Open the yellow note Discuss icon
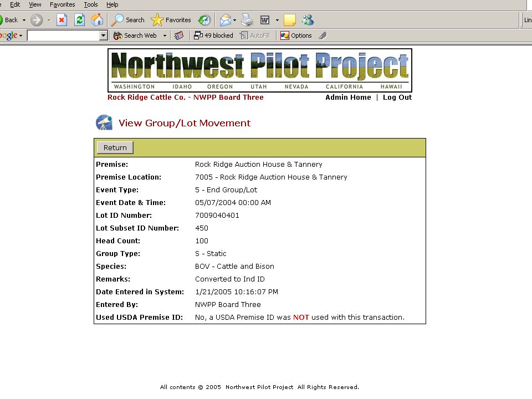 click(x=289, y=20)
